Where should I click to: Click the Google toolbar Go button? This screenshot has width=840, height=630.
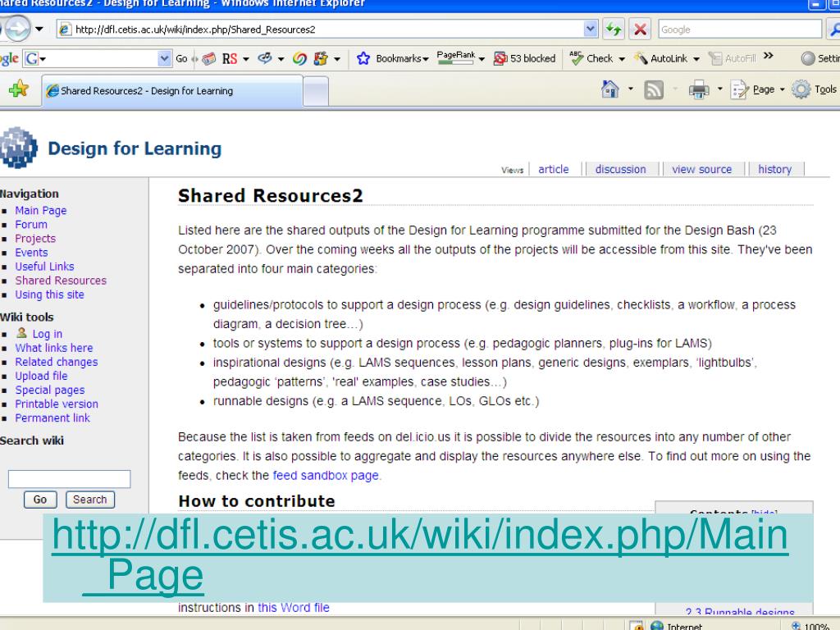[181, 58]
